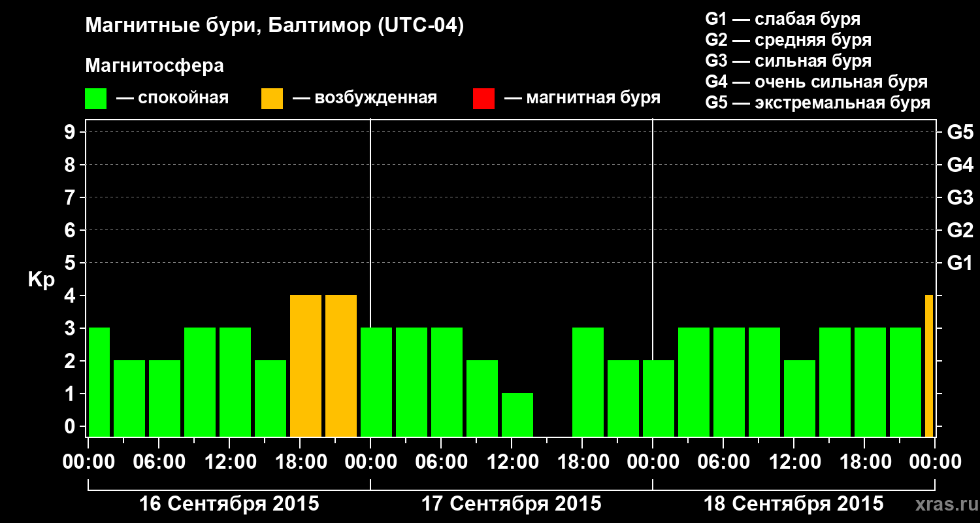Click the '18:00' time label of 18 September
980x523 pixels.
[x=864, y=462]
